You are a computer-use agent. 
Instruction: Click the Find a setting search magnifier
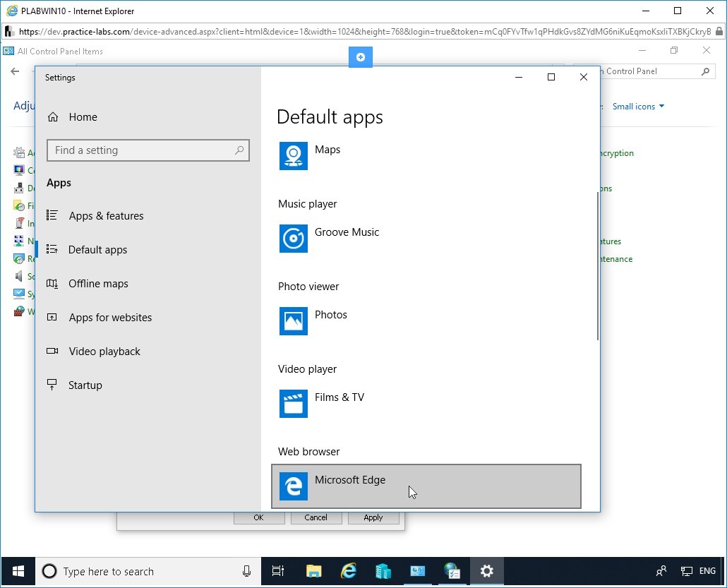point(239,150)
